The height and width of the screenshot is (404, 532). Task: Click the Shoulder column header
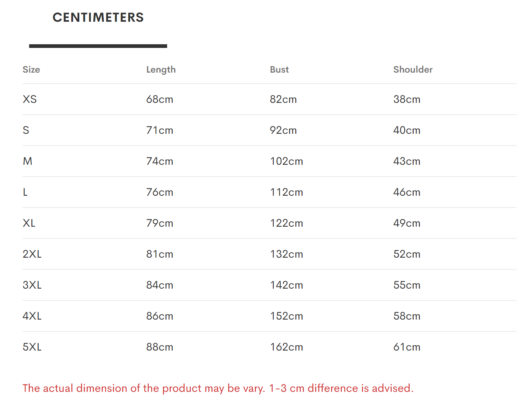(x=413, y=70)
